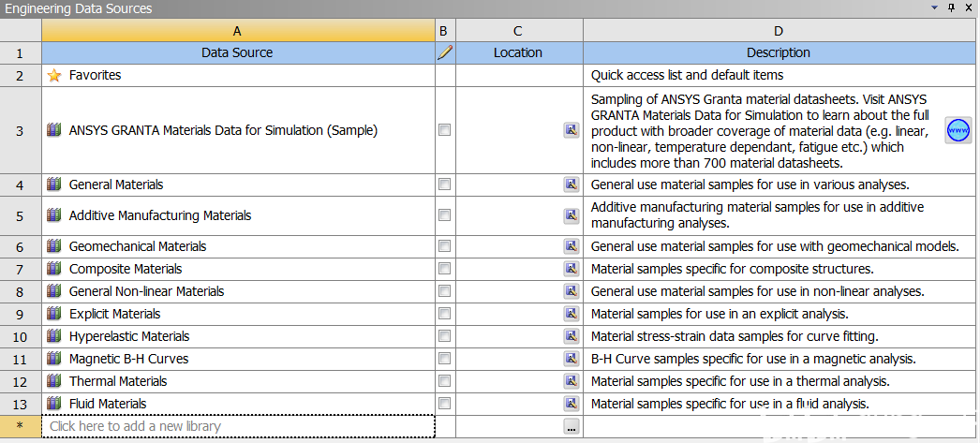Toggle edit checkbox for Magnetic B-H Curves
980x443 pixels.
point(444,359)
